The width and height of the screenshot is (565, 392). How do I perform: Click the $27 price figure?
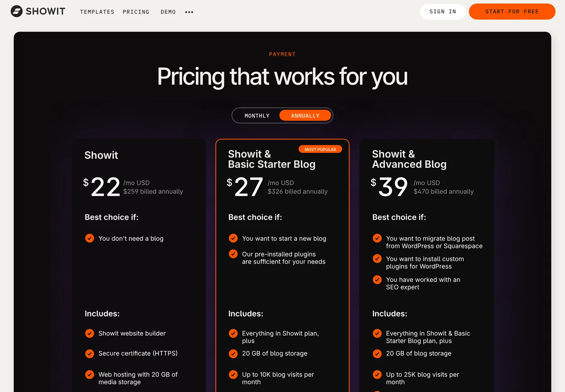point(245,187)
